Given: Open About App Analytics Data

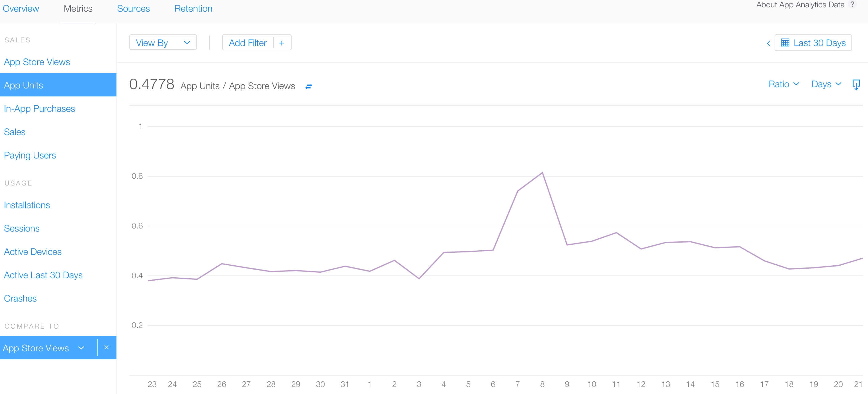Looking at the screenshot, I should 800,4.
